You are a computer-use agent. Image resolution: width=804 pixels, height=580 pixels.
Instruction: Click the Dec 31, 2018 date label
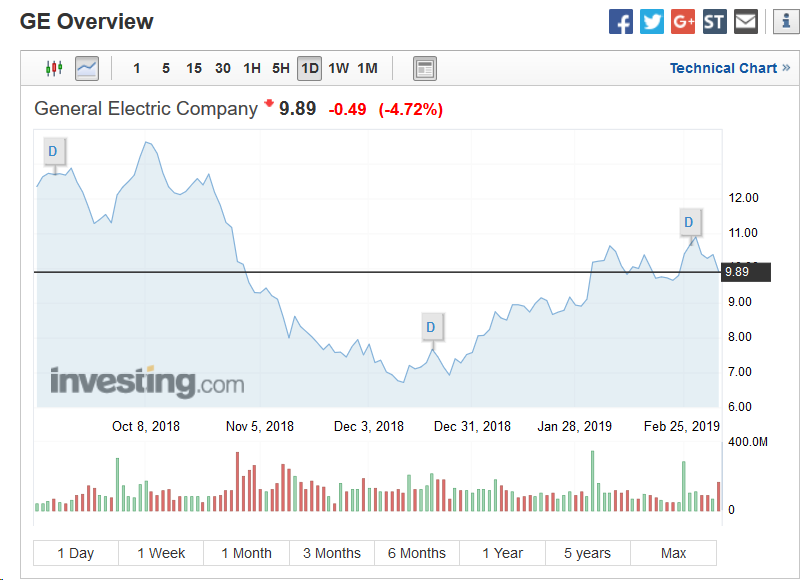pyautogui.click(x=472, y=426)
